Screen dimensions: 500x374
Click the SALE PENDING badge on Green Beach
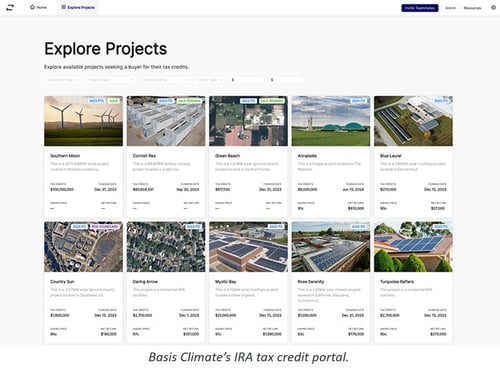point(272,101)
